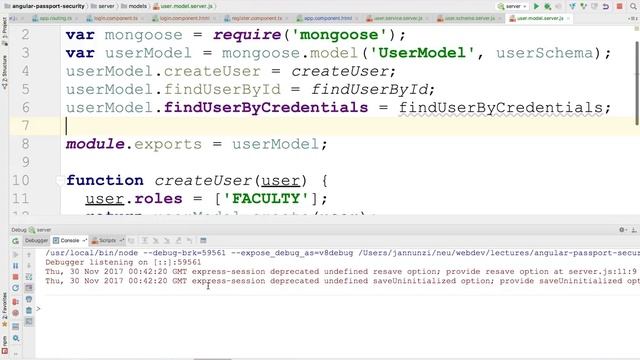This screenshot has height=360, width=640.
Task: Open Search Everywhere magnifier icon
Action: point(633,7)
